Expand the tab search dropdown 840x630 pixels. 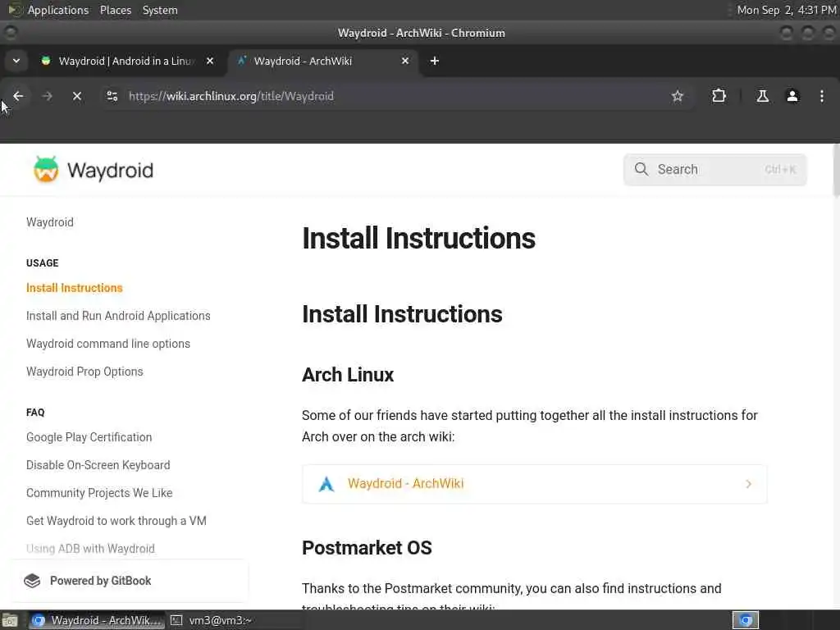click(x=16, y=61)
